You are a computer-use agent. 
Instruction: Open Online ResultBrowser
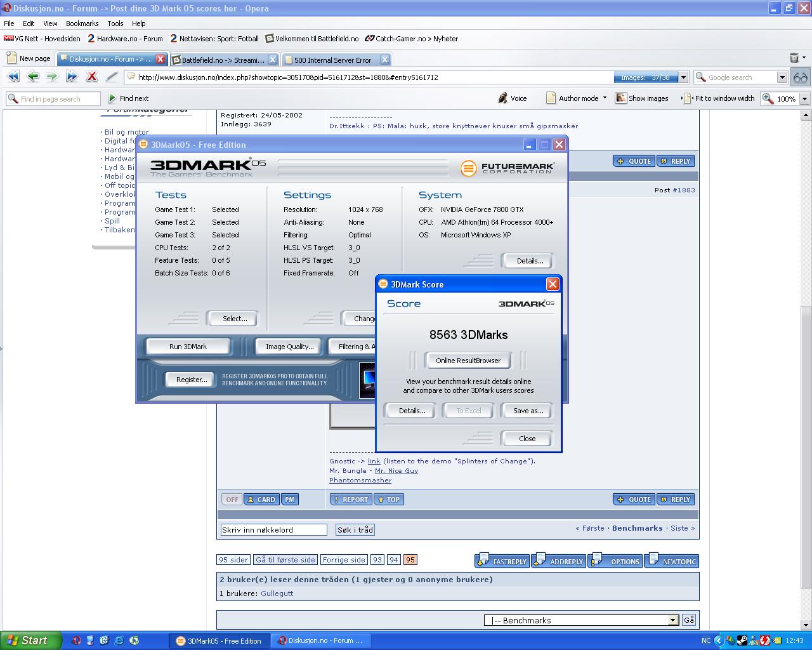[468, 361]
